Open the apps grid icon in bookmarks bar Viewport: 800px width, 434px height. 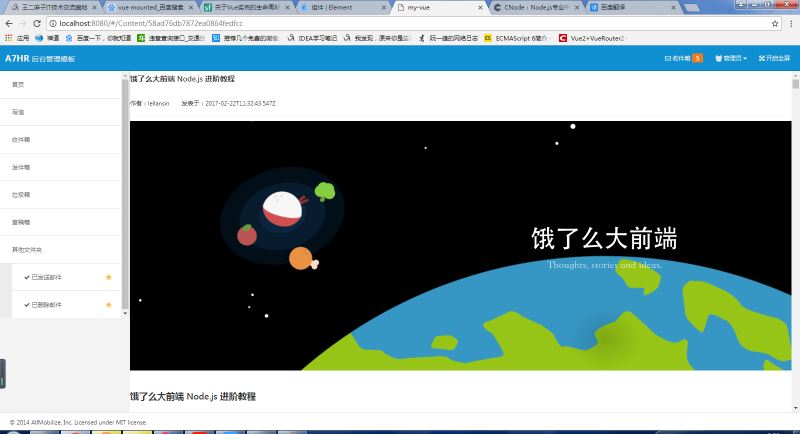pos(9,38)
